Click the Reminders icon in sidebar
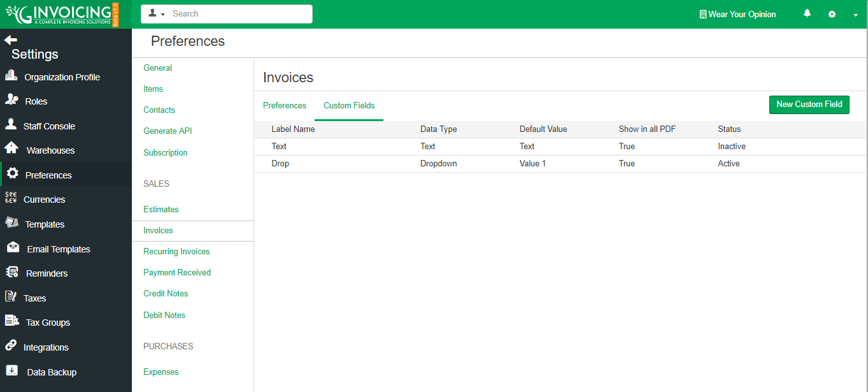868x392 pixels. pos(12,272)
